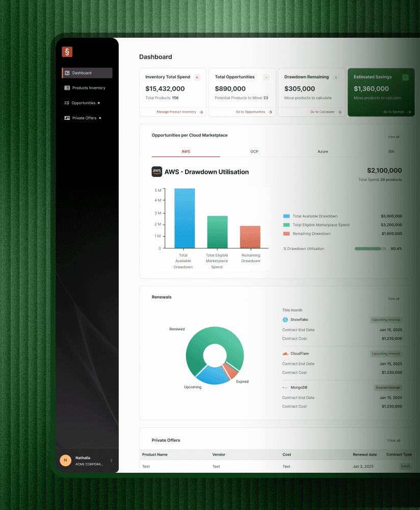This screenshot has height=510, width=420.
Task: Open the Inventory Total Spend card options
Action: [198, 76]
